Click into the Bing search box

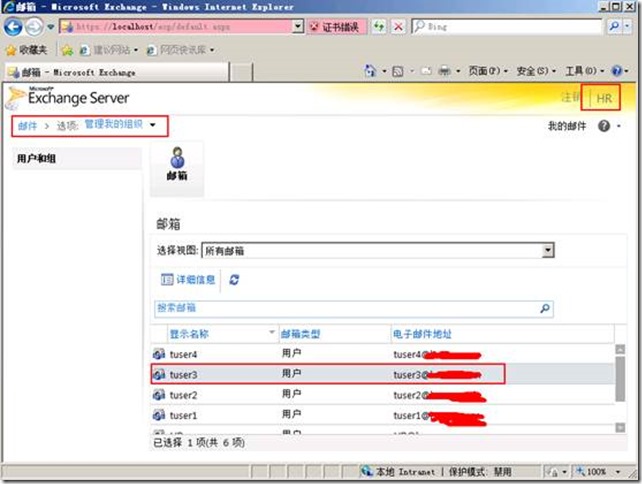(507, 27)
